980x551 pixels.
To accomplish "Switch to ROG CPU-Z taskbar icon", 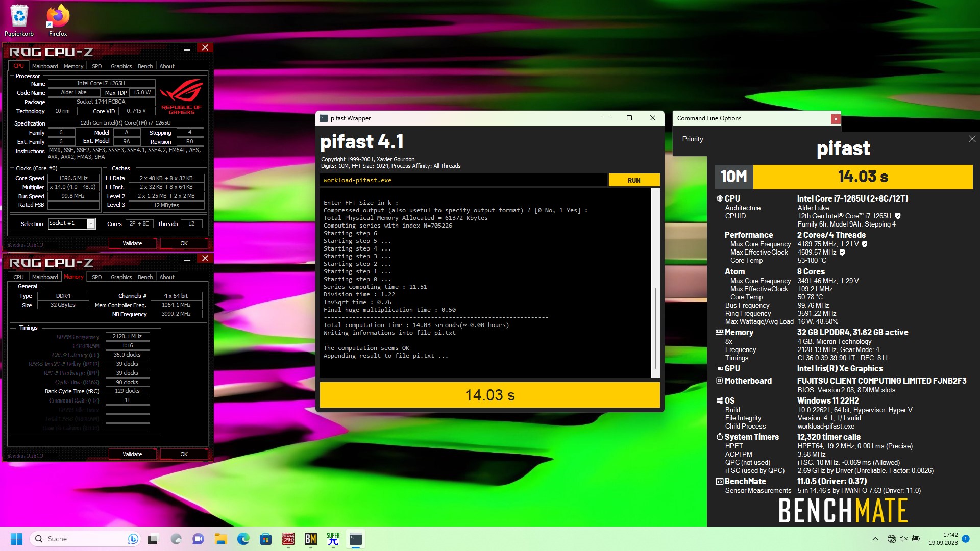I will point(288,539).
